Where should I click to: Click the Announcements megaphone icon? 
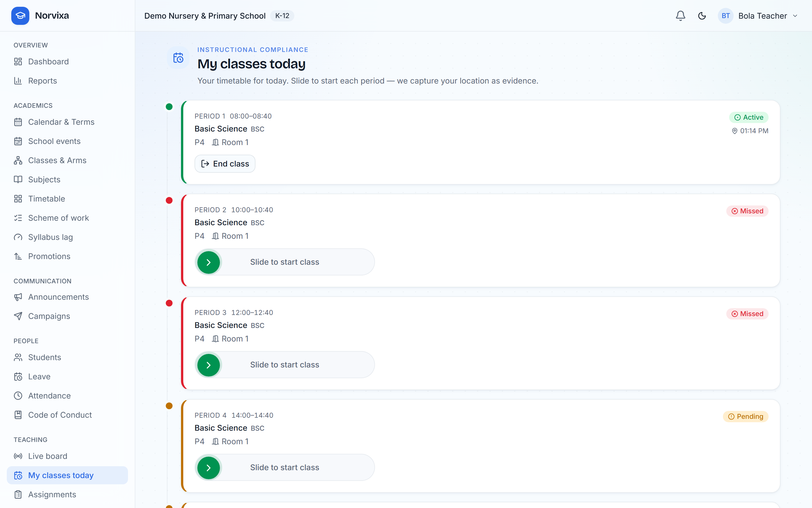[18, 297]
